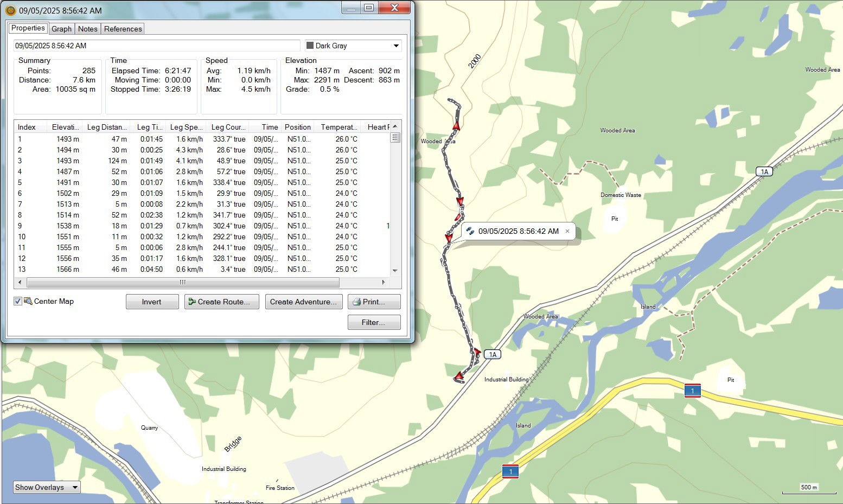843x504 pixels.
Task: Click the dark gray color swatch
Action: (x=310, y=46)
